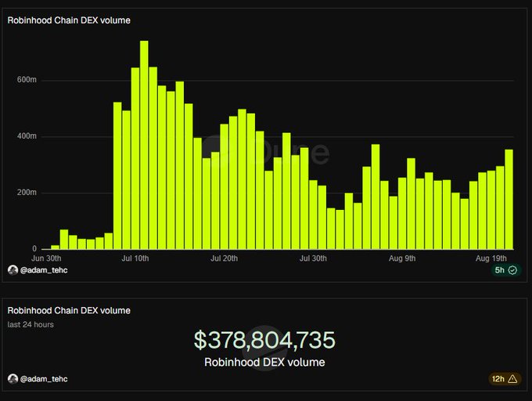This screenshot has height=401, width=532.
Task: Click the Aug 19th x-axis label
Action: (x=491, y=258)
